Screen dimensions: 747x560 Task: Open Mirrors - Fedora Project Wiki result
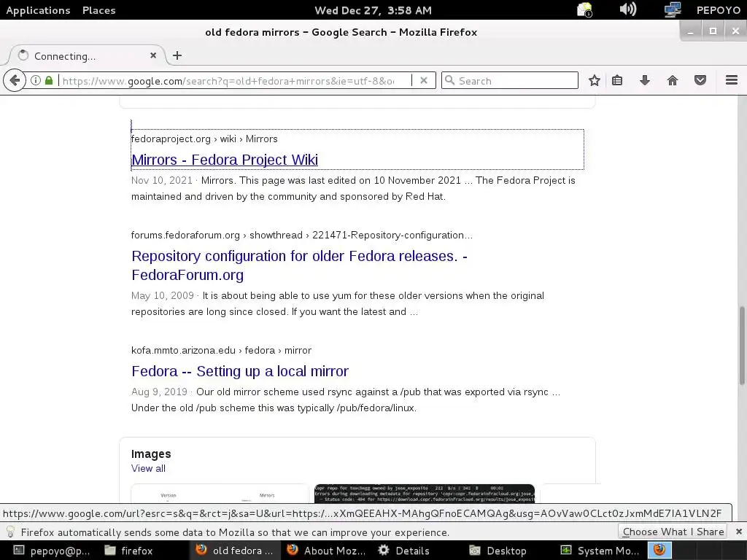tap(225, 160)
